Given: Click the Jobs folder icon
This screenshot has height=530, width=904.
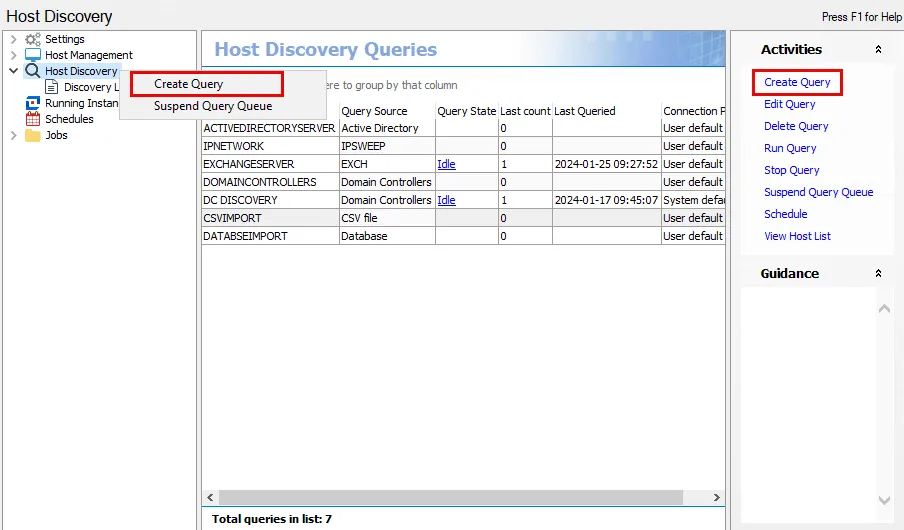Looking at the screenshot, I should coord(33,135).
